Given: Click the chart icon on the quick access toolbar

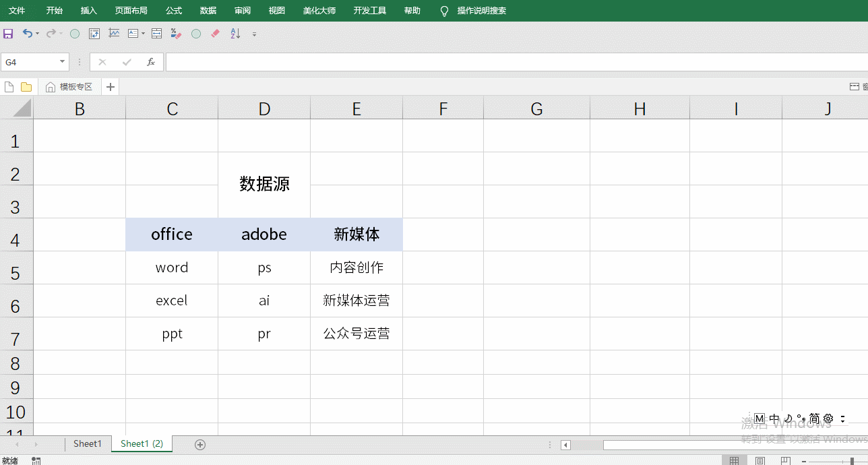Looking at the screenshot, I should pos(115,33).
